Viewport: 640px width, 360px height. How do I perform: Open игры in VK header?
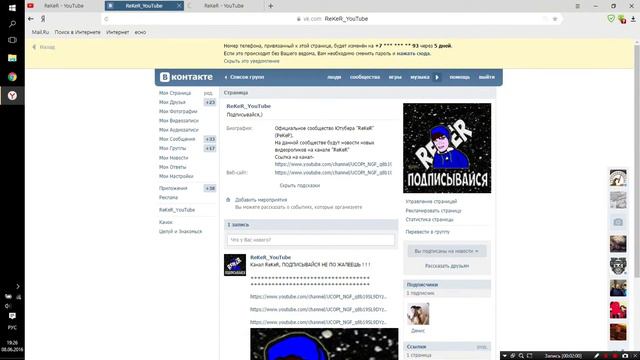pyautogui.click(x=395, y=77)
